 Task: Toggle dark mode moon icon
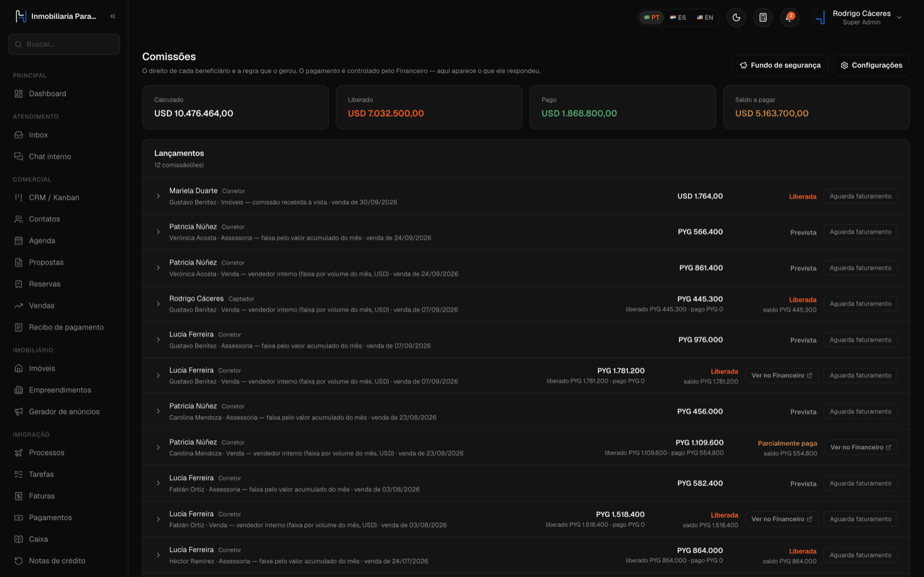pyautogui.click(x=736, y=17)
